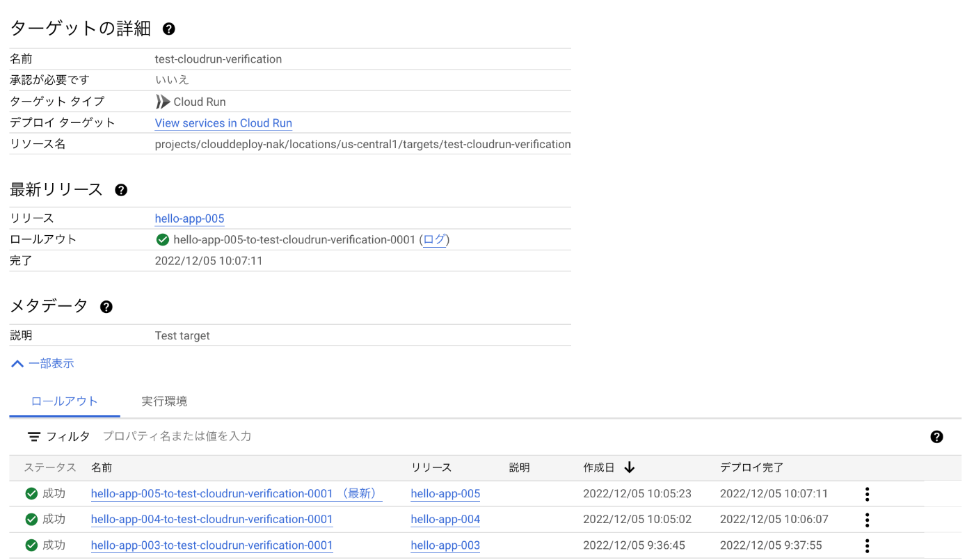Click deploy completed 2022/12/05 9:37:55 cell
Screen dimensions: 974x560
point(772,545)
